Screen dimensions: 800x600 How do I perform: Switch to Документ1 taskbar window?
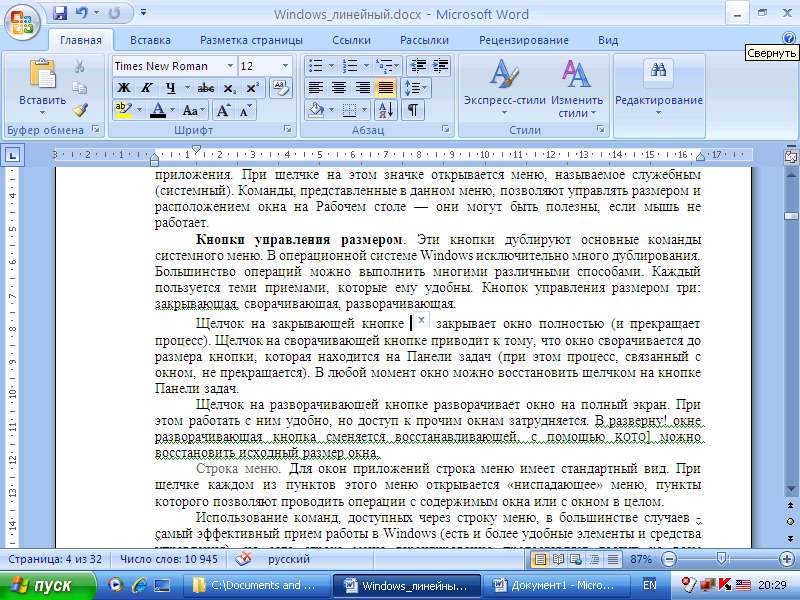[x=556, y=585]
